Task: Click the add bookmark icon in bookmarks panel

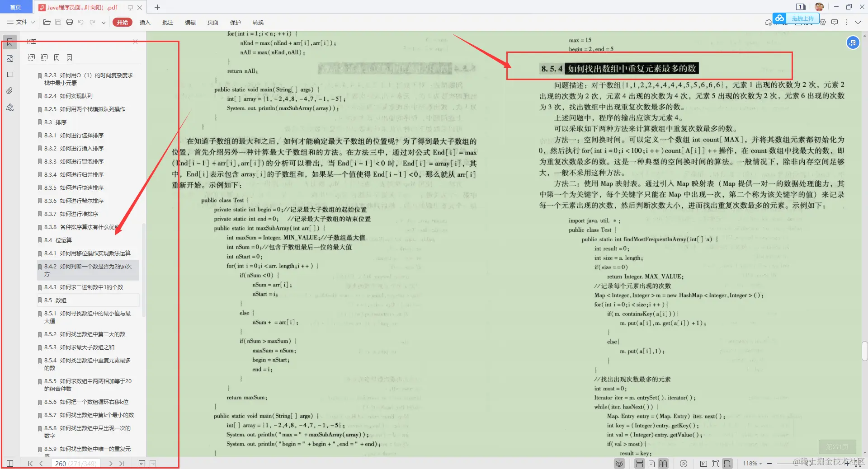Action: tap(57, 57)
